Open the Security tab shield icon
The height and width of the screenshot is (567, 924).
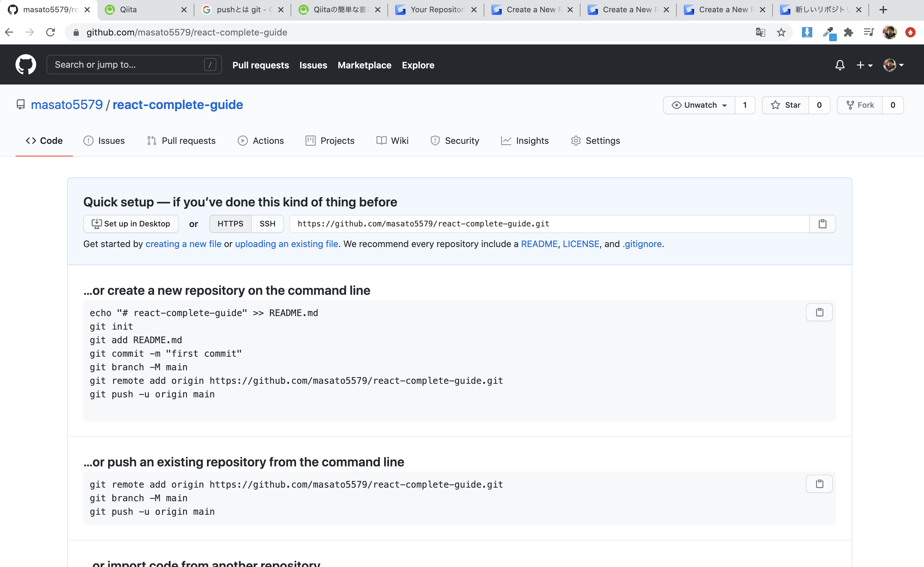tap(435, 141)
